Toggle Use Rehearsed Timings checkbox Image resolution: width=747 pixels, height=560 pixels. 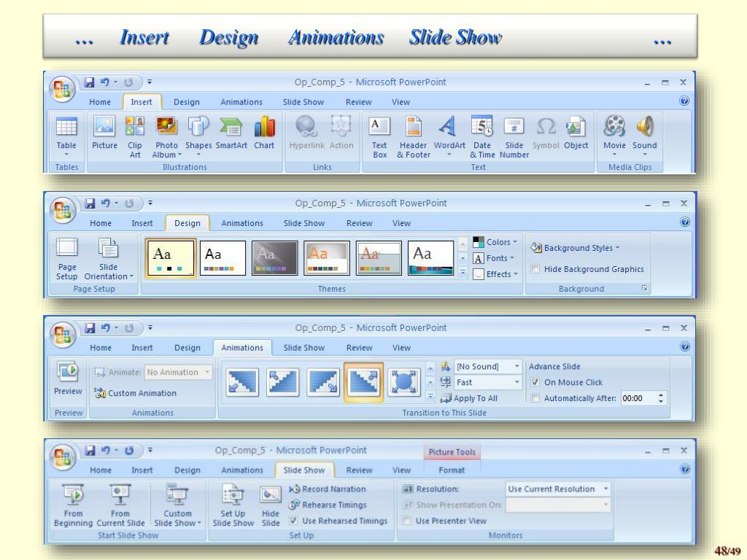[293, 521]
